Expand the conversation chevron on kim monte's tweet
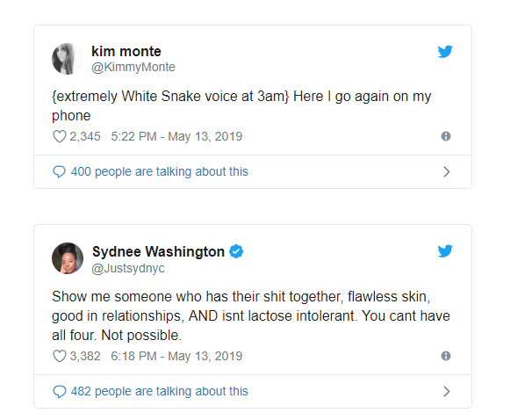 click(x=446, y=171)
